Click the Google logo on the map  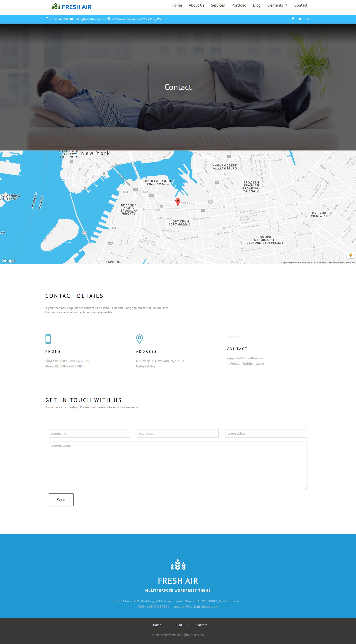pos(8,260)
